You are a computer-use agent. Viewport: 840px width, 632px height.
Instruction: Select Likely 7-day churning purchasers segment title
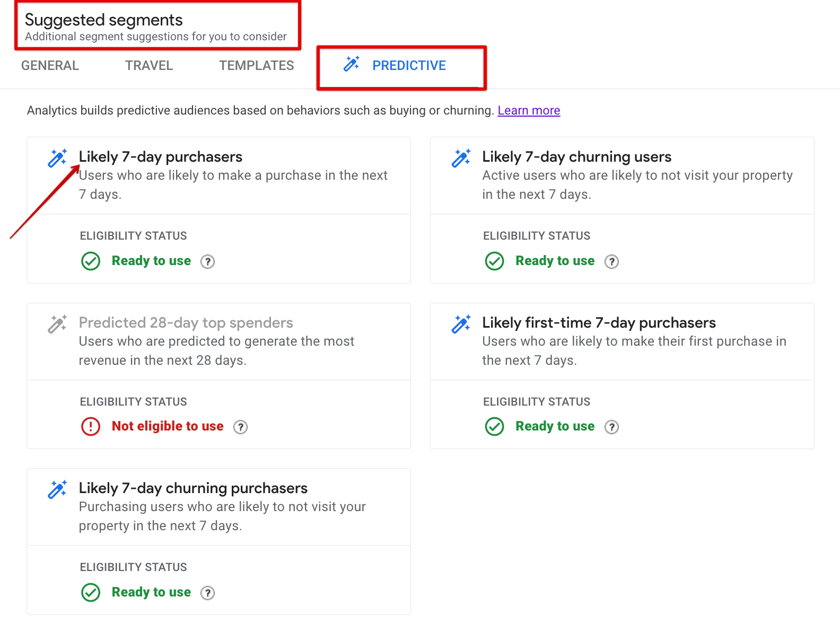[193, 488]
